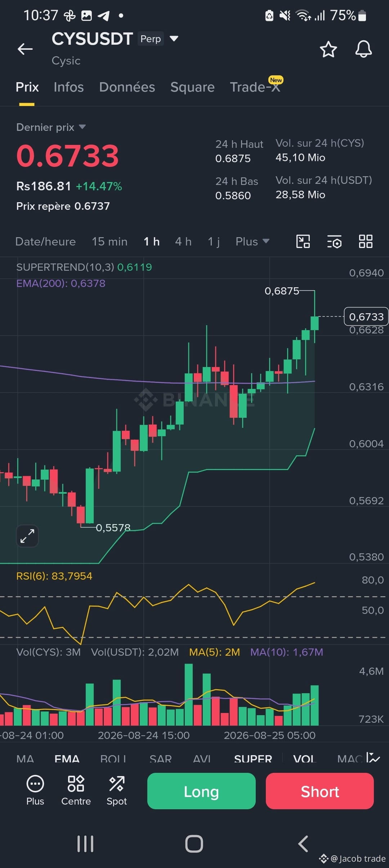The height and width of the screenshot is (868, 389).
Task: Toggle the MACD sub-indicator
Action: pyautogui.click(x=349, y=759)
